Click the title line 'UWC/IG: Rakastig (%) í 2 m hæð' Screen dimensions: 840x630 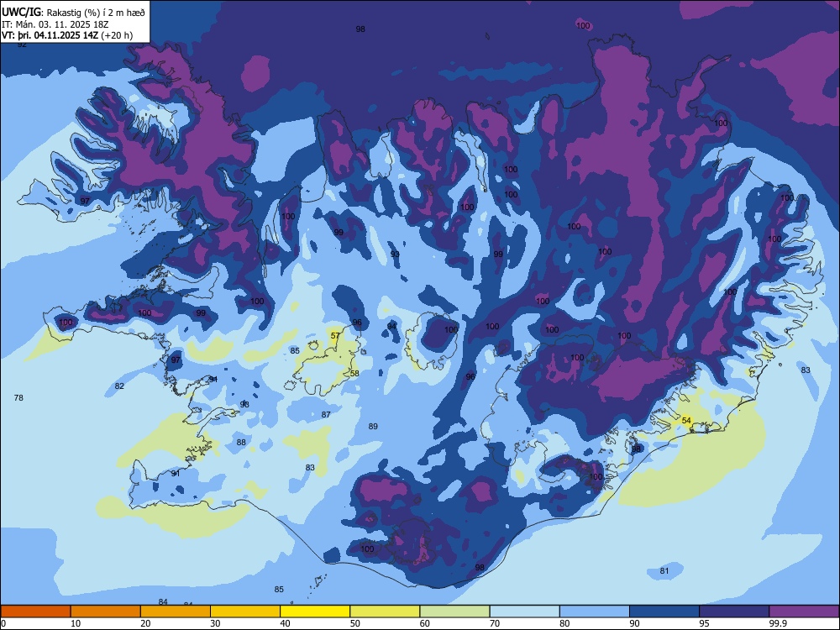(73, 11)
